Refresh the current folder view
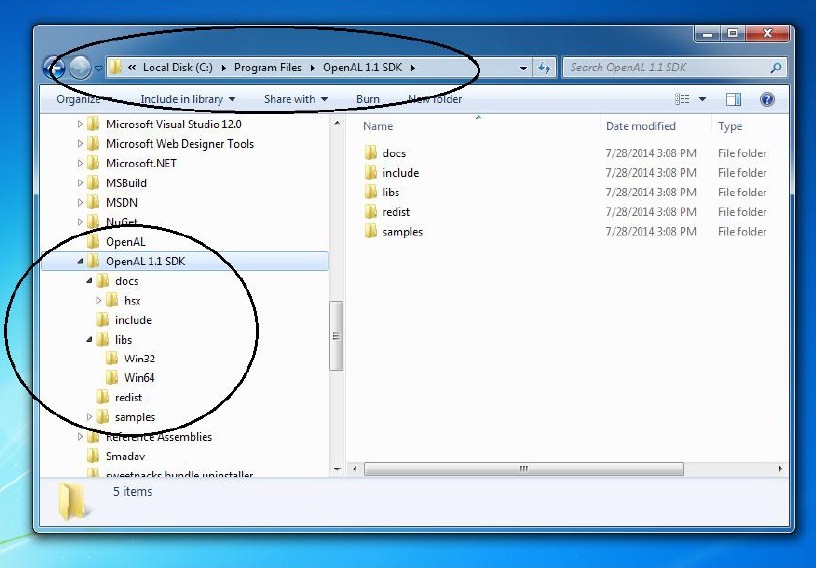 point(544,68)
